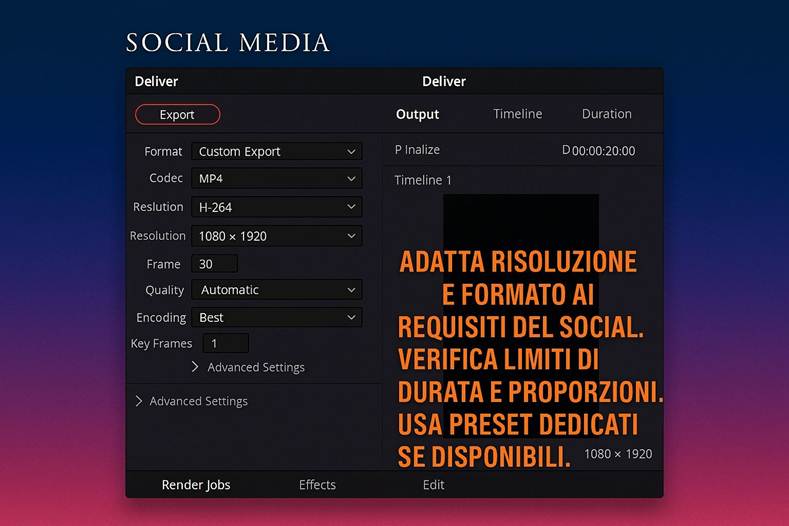Open the Encoding dropdown showing Best

click(276, 318)
